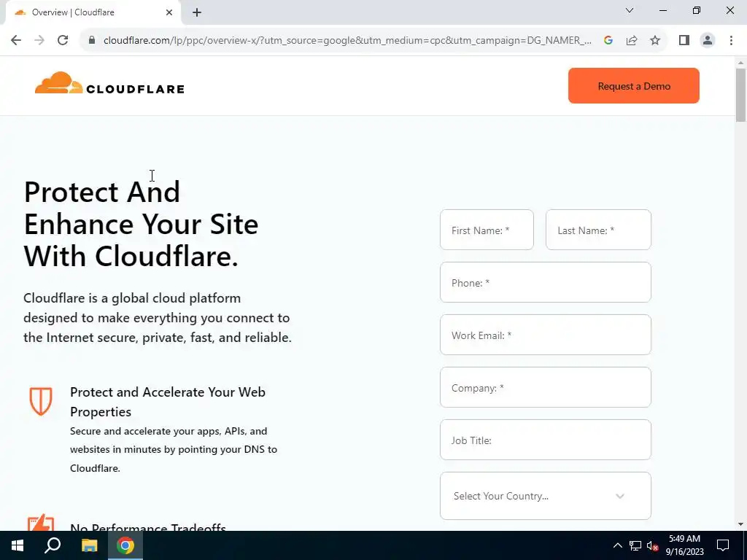Click the First Name field
747x560 pixels.
tap(487, 230)
